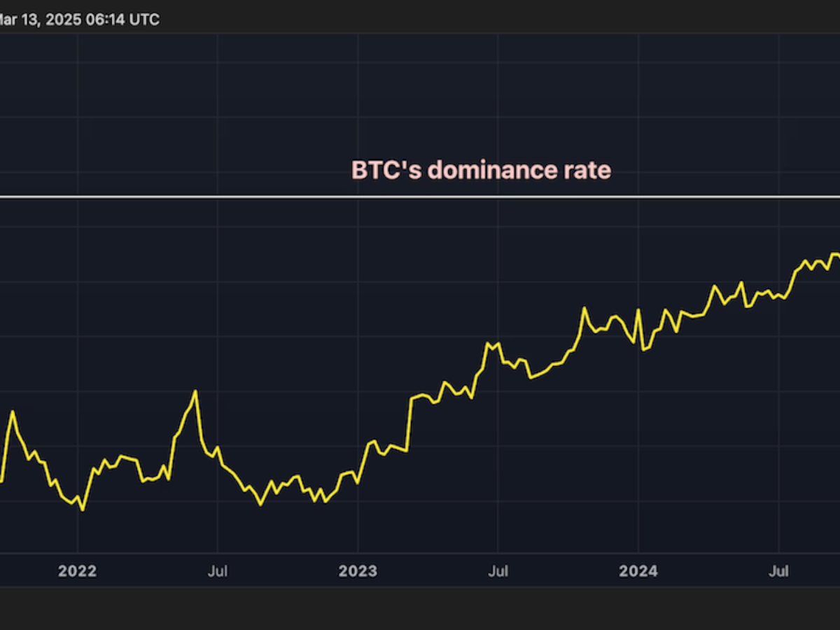The width and height of the screenshot is (840, 630).
Task: Click the yellow line's sharp peak before Jul 2022
Action: (195, 391)
